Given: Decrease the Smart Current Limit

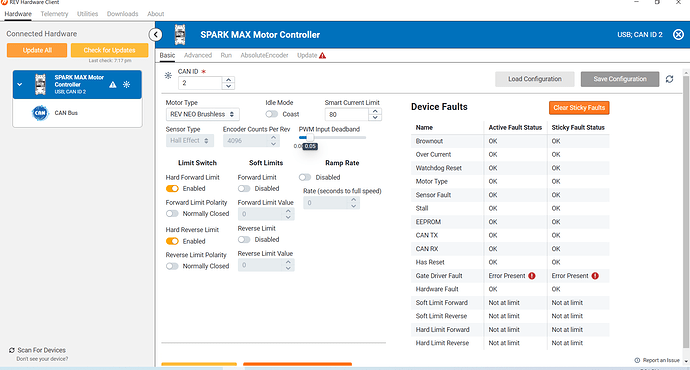Looking at the screenshot, I should [x=374, y=118].
